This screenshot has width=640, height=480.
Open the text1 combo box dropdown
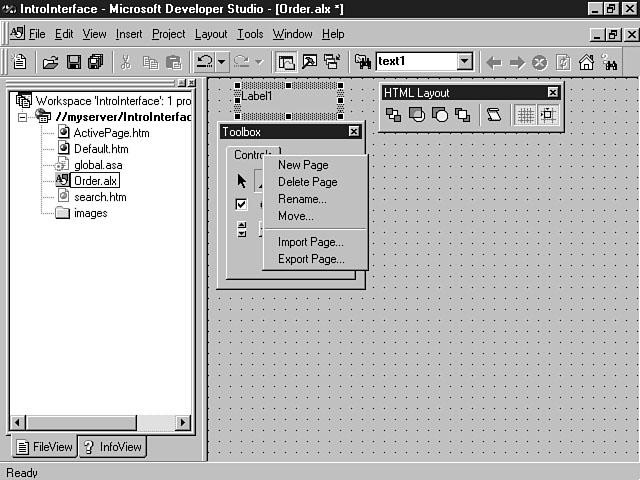464,62
